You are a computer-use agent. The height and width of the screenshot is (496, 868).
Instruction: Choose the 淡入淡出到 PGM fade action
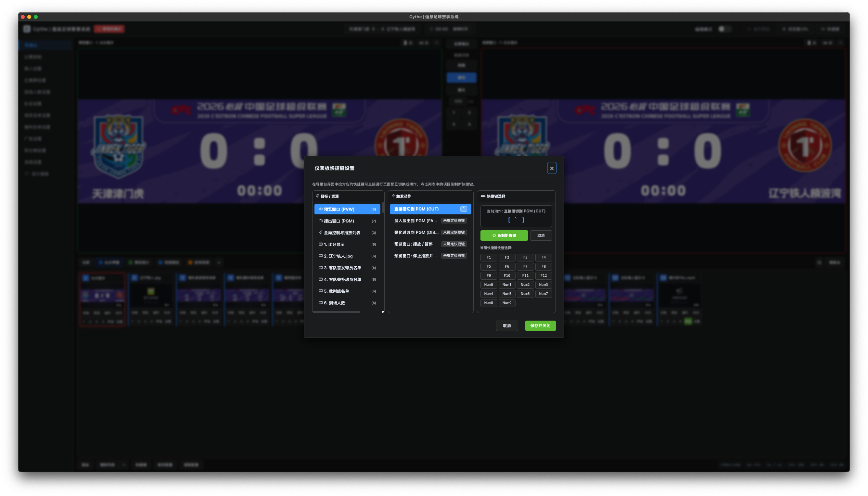[x=430, y=221]
